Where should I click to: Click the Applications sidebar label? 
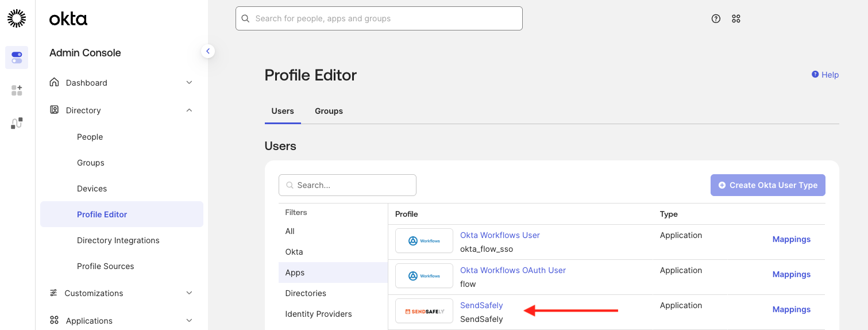89,321
